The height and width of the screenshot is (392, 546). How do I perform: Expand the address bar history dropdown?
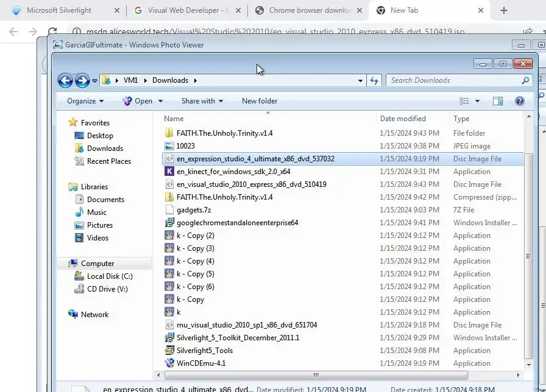click(360, 81)
